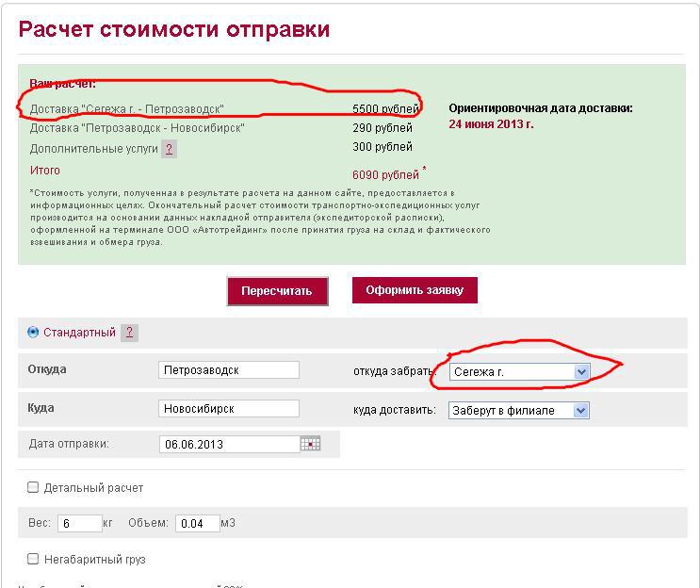Click the Стандартный label text

pos(79,333)
